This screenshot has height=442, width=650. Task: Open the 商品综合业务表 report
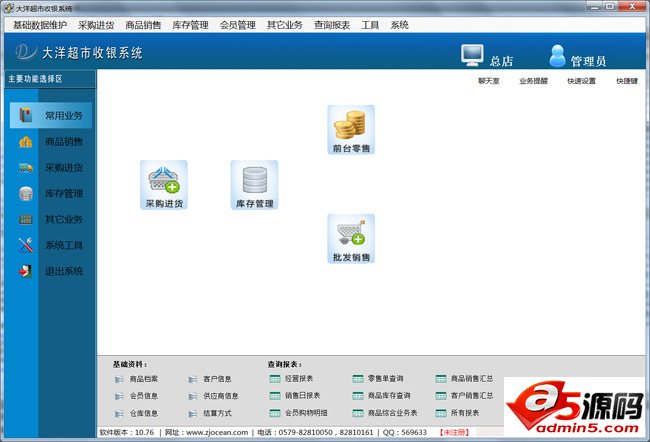[x=385, y=413]
